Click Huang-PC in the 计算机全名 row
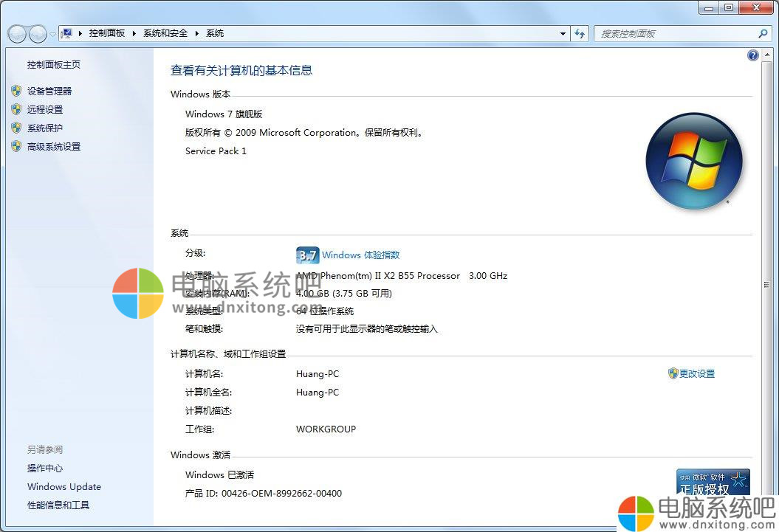779x532 pixels. 318,392
